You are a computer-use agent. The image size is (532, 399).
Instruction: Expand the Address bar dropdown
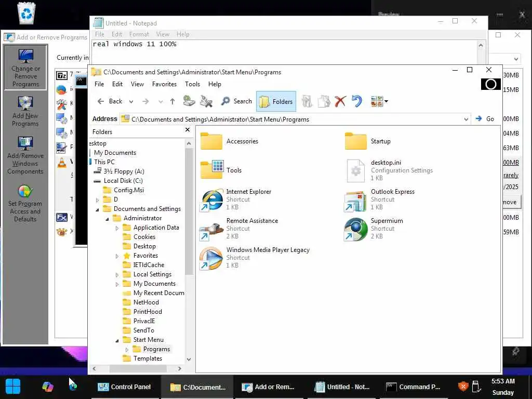coord(466,119)
